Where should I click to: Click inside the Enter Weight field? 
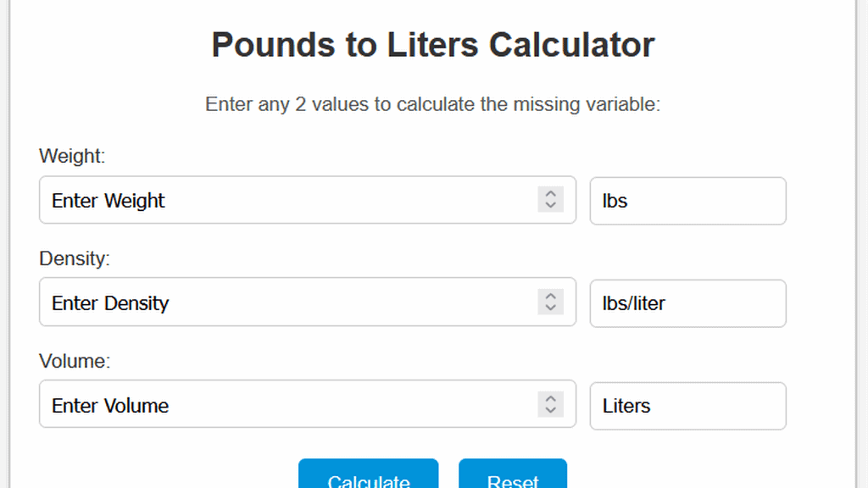[x=254, y=200]
